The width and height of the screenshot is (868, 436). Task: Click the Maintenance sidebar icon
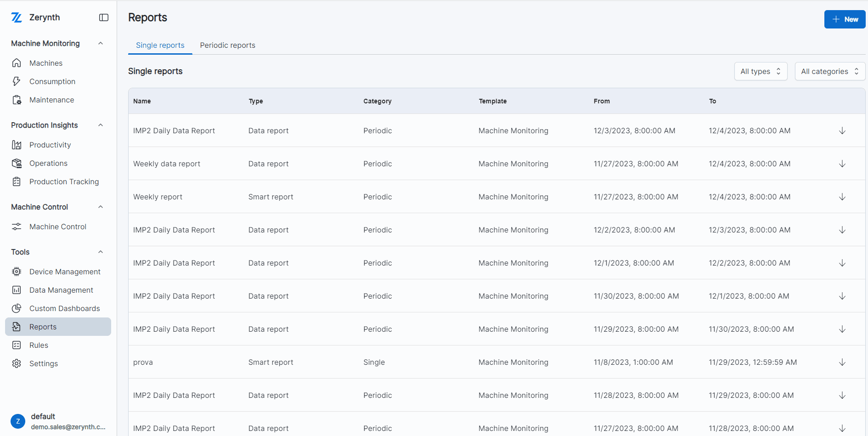coord(17,100)
